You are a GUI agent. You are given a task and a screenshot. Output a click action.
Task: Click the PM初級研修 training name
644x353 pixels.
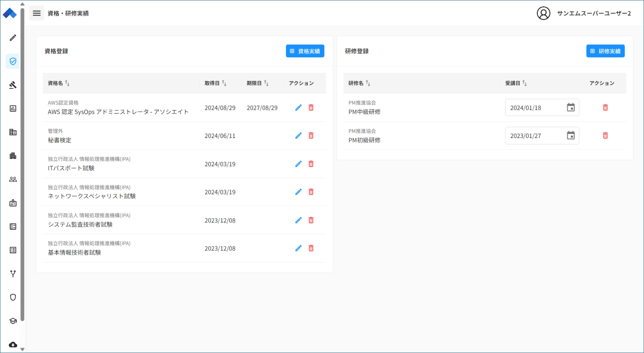(x=364, y=140)
